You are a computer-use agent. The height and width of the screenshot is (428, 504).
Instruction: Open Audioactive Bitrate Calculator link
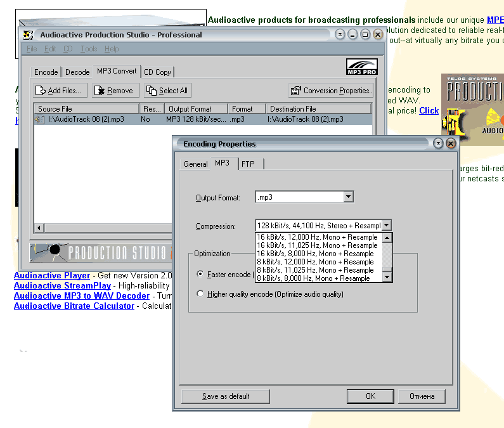point(74,306)
